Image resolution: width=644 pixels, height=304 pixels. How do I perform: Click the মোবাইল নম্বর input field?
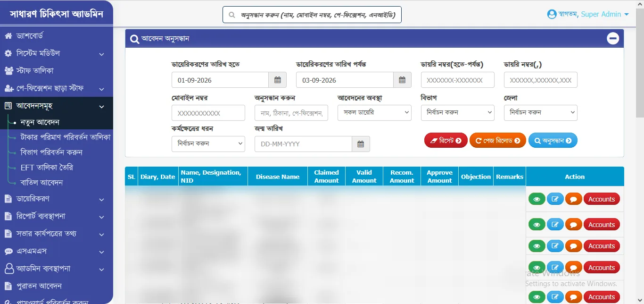pyautogui.click(x=208, y=113)
